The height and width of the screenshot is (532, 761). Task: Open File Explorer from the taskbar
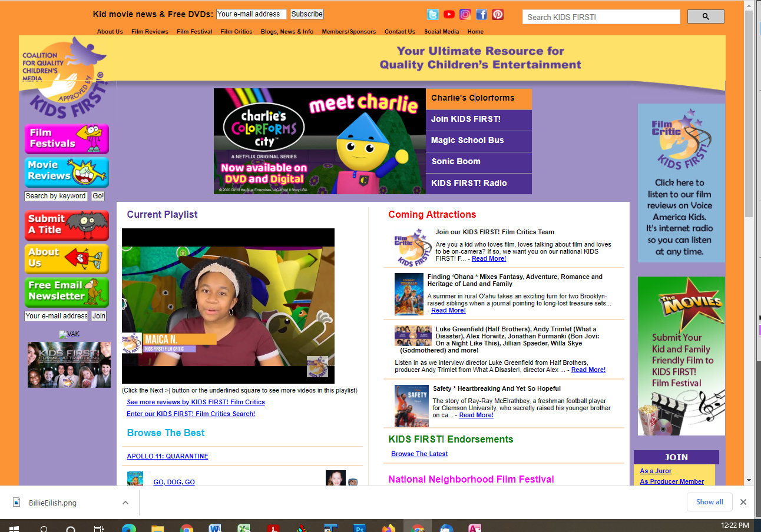158,528
